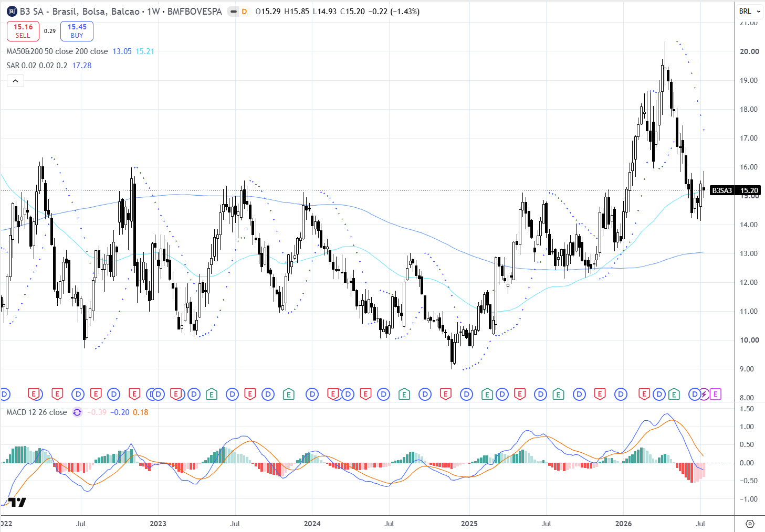Open the B3 symbol logo icon
This screenshot has width=765, height=532.
(x=12, y=11)
